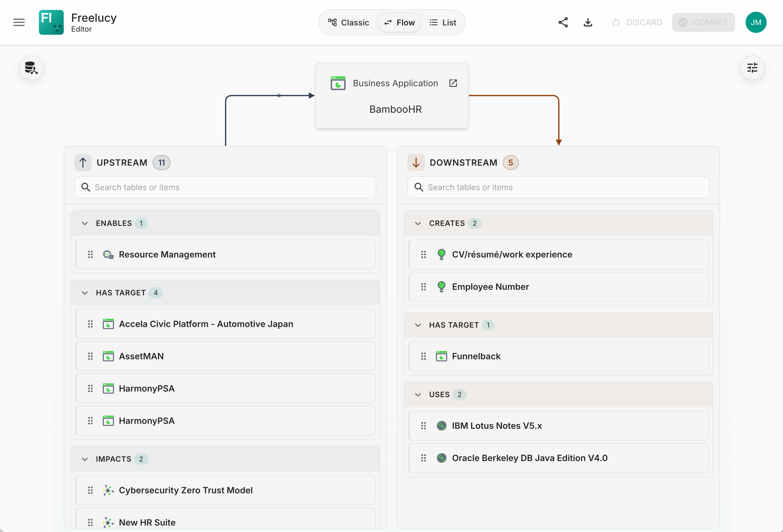Select the Employee Number item
This screenshot has width=783, height=532.
click(559, 287)
